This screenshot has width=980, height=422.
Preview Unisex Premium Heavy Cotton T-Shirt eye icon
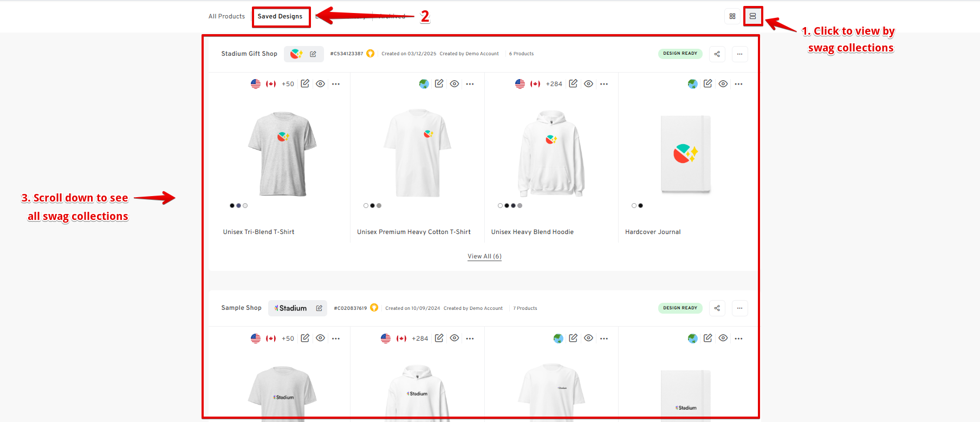click(455, 84)
